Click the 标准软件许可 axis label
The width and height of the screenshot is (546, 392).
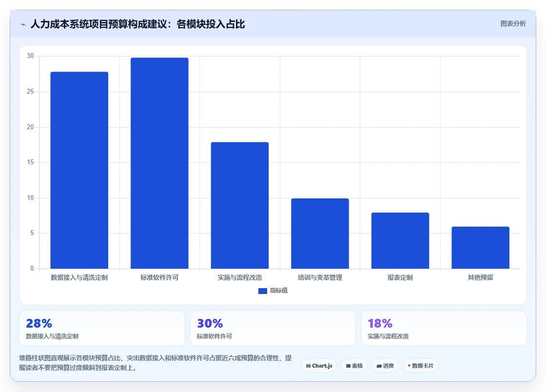pos(159,277)
